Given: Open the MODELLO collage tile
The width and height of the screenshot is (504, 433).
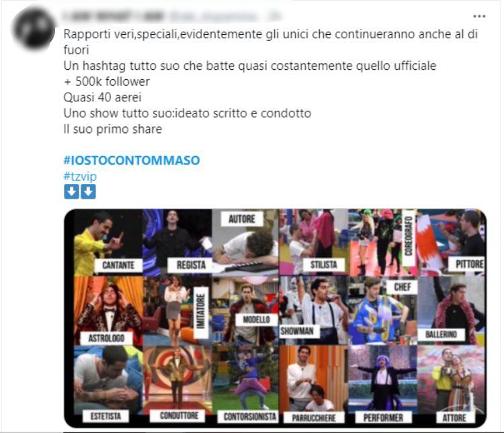Looking at the screenshot, I should point(245,311).
